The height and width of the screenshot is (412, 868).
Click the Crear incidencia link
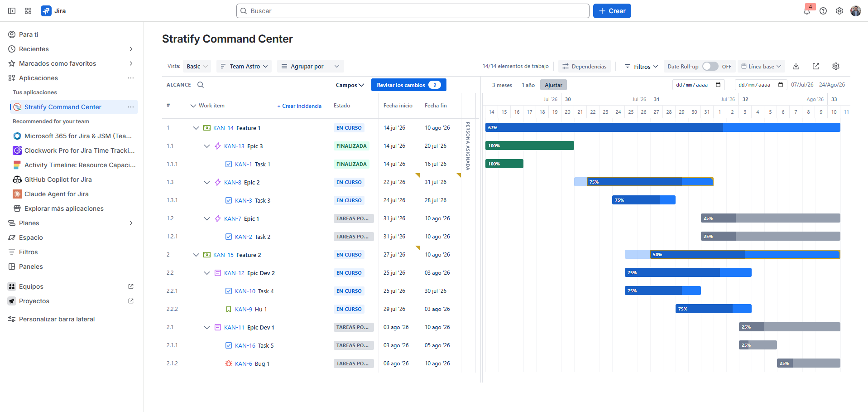point(299,106)
